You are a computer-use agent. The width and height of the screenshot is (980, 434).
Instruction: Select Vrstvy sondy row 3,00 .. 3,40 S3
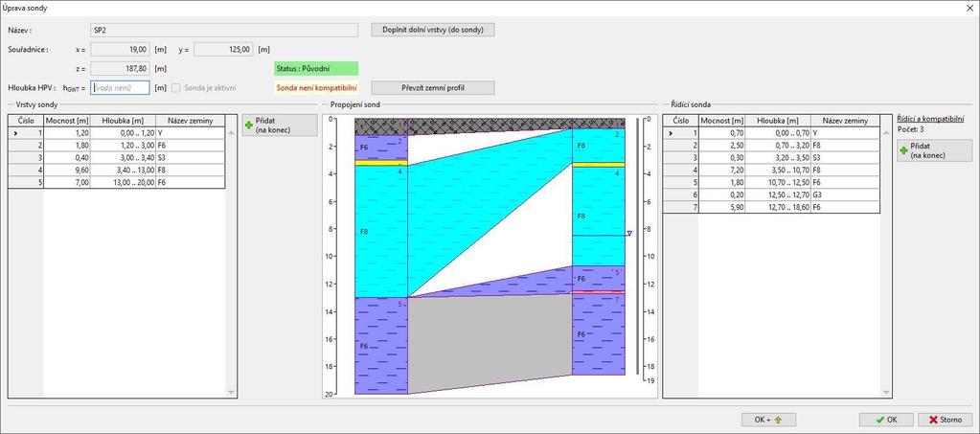tap(116, 157)
